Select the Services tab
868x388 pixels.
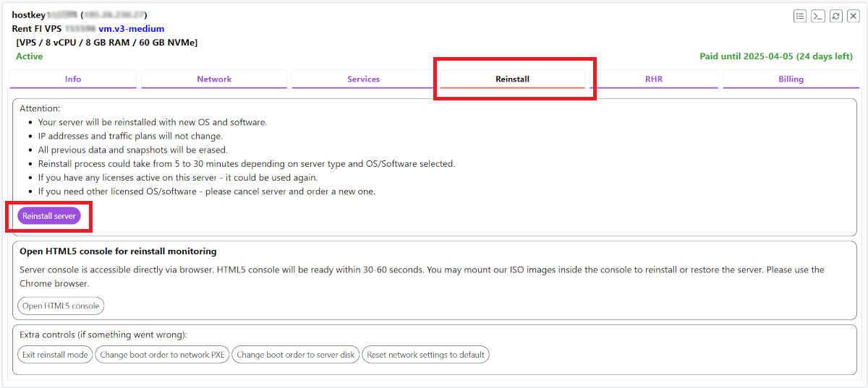[363, 79]
